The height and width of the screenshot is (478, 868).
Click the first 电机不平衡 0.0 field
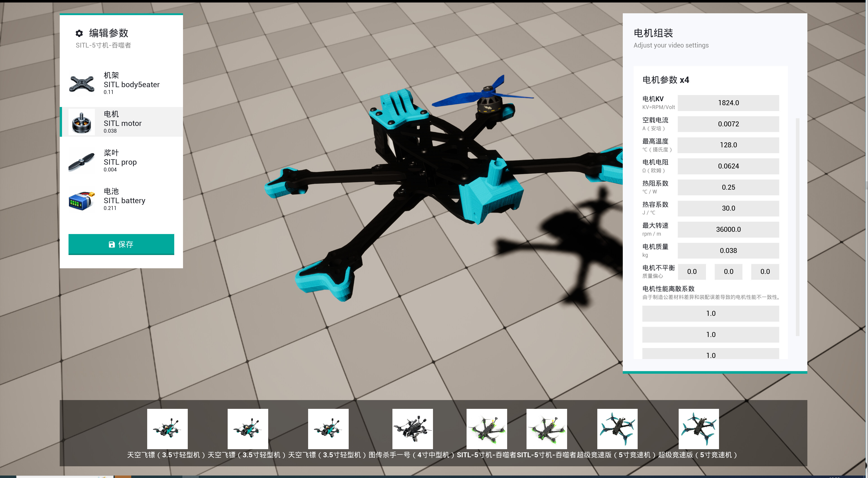(x=692, y=271)
